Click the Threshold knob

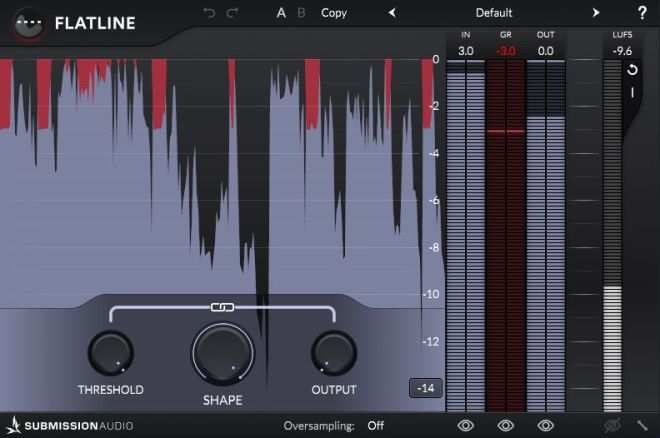point(111,353)
